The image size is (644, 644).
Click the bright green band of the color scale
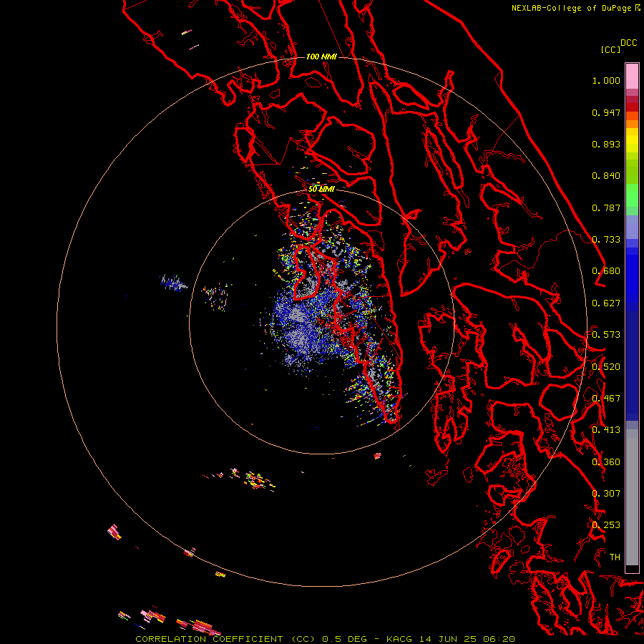click(x=632, y=195)
